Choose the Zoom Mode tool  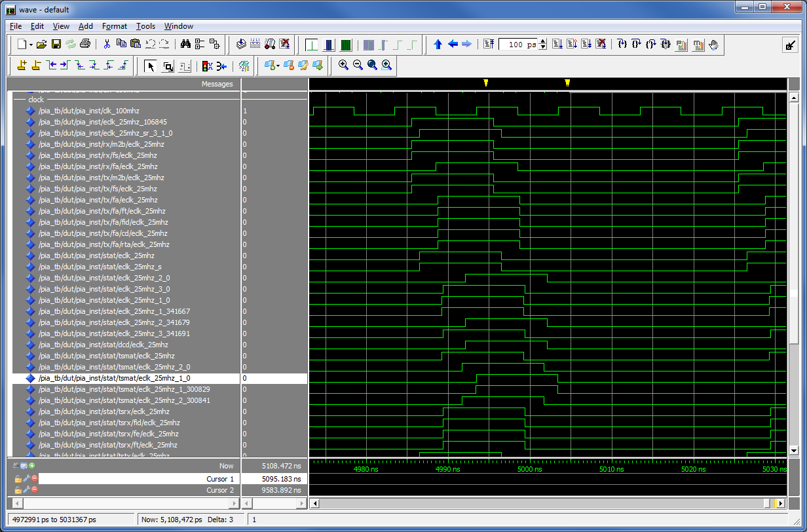[x=168, y=66]
